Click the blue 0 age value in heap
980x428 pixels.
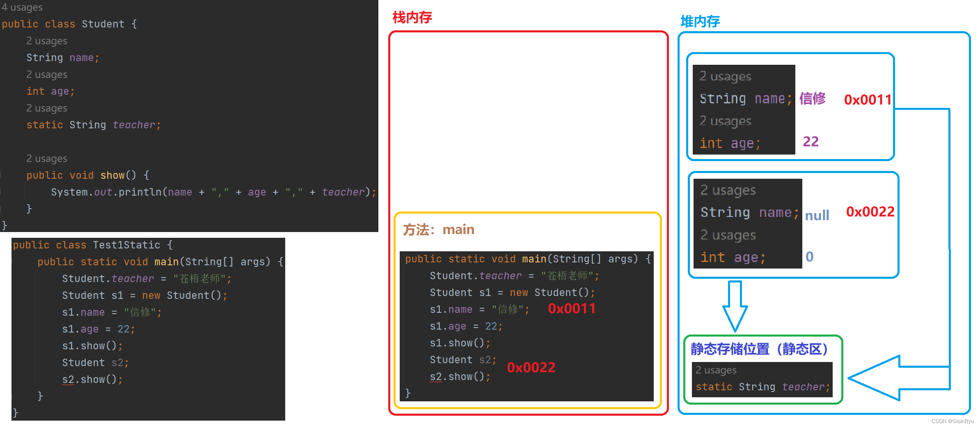pos(809,257)
